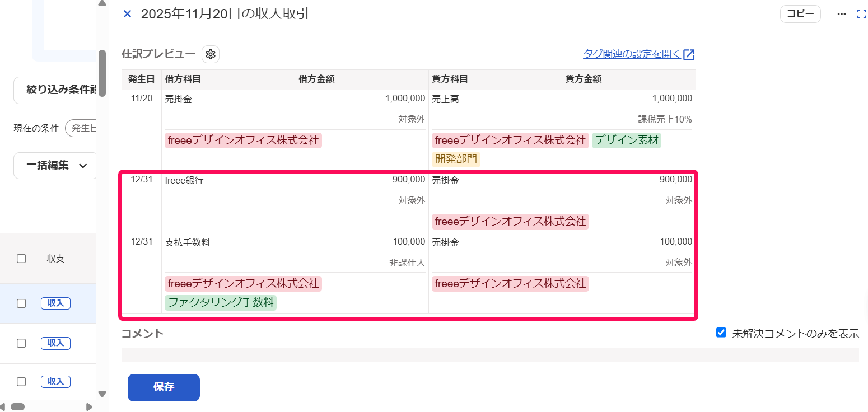
Task: Click the ファクタリング手数料 tag
Action: coord(221,303)
